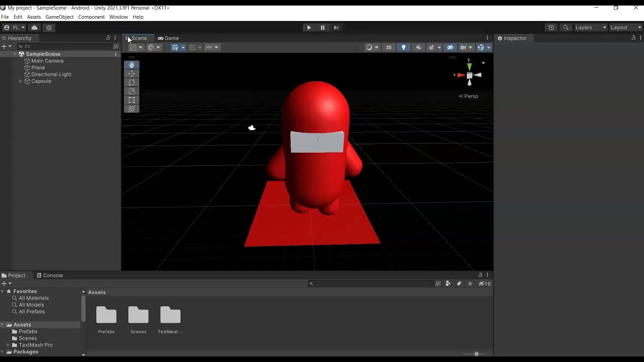644x362 pixels.
Task: Open the Layers dropdown
Action: (x=591, y=28)
